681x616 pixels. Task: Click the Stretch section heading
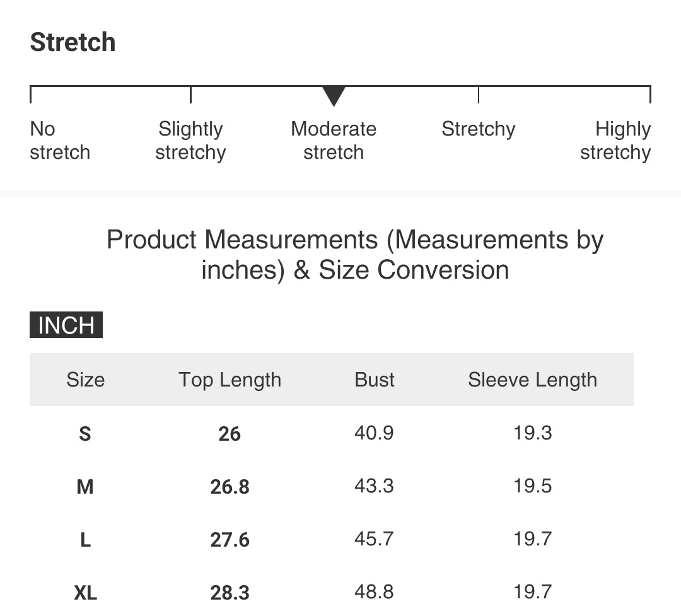(x=73, y=42)
